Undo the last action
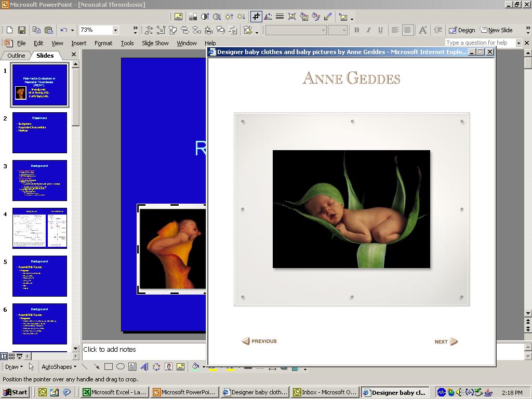The image size is (532, 399). [x=63, y=30]
